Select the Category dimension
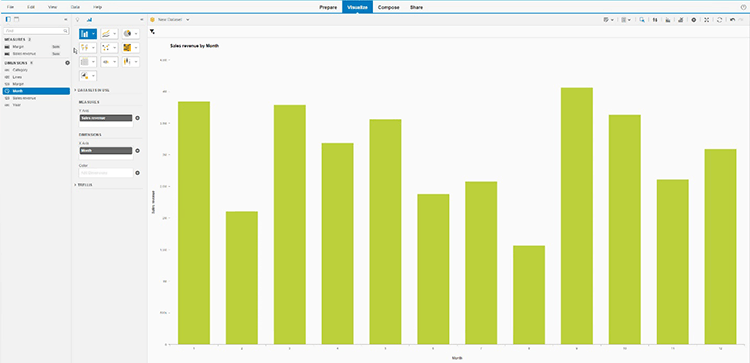Viewport: 750px width, 363px height. pyautogui.click(x=20, y=70)
